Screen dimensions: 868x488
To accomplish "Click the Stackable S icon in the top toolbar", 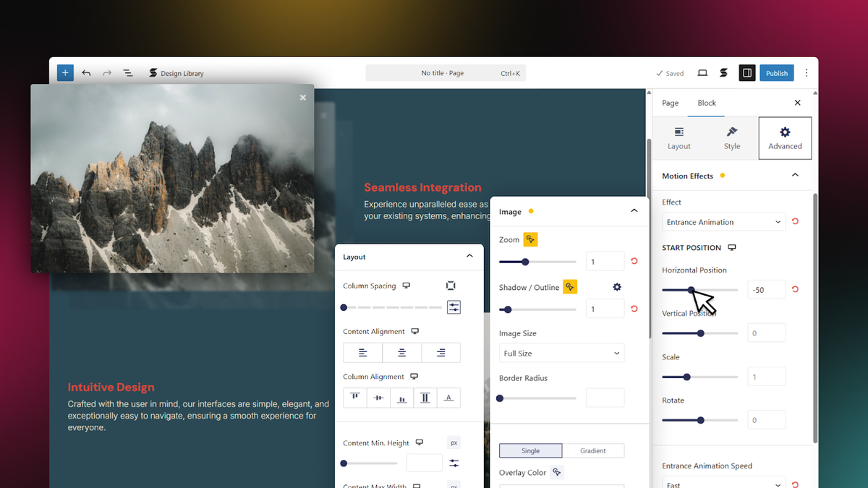I will (723, 72).
